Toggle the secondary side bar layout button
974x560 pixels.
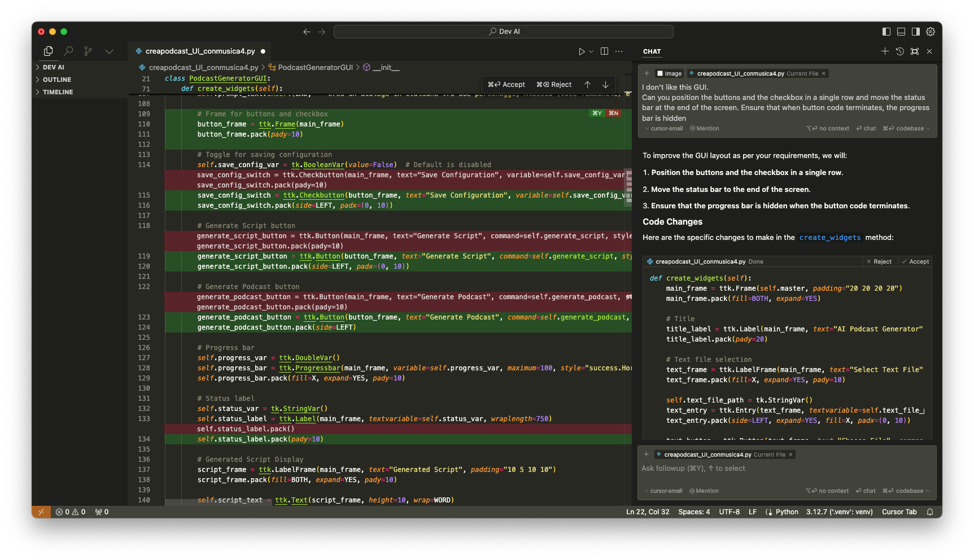tap(916, 32)
